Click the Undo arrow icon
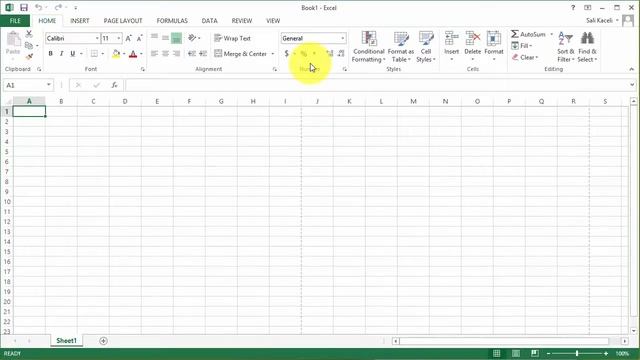640x360 pixels. tap(38, 7)
